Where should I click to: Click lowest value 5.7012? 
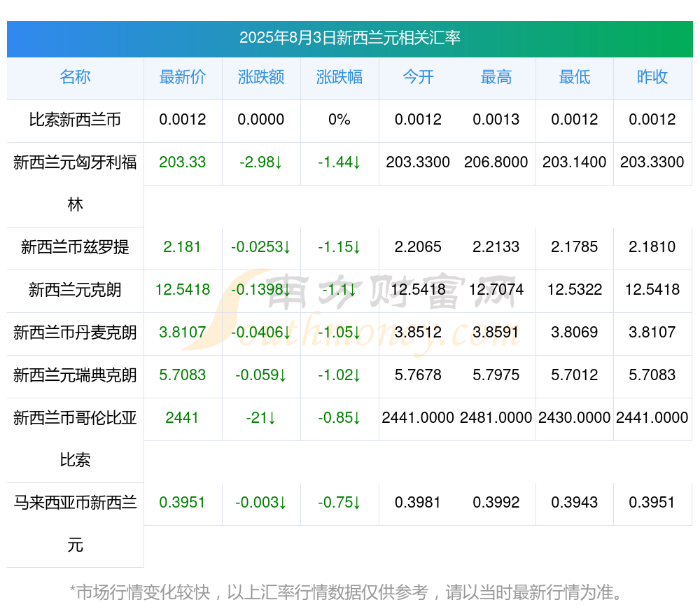click(575, 375)
